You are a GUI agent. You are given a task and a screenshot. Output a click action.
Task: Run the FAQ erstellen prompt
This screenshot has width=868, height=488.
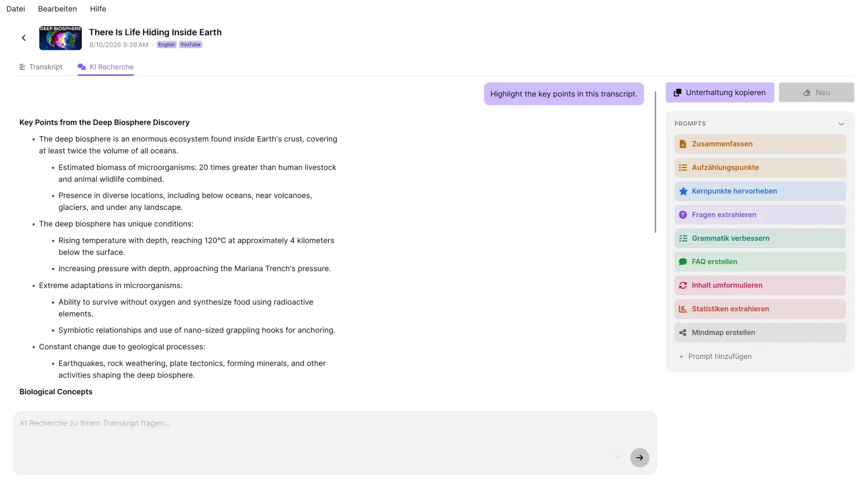(760, 262)
